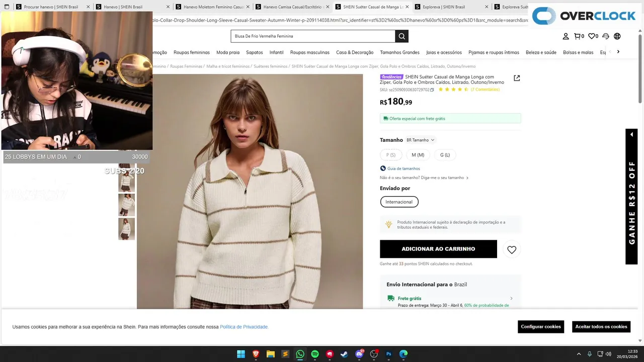Open Casa & Decoração menu
The height and width of the screenshot is (362, 644).
[x=355, y=52]
